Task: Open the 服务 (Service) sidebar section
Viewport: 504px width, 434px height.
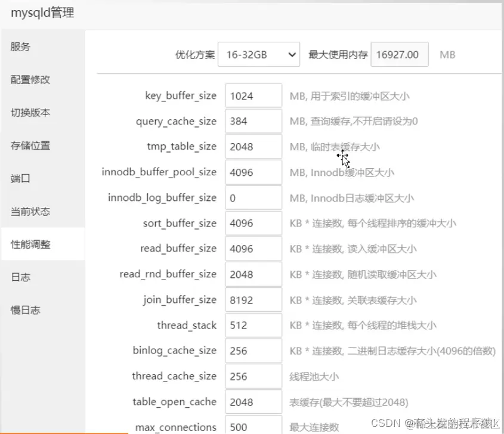Action: click(20, 47)
